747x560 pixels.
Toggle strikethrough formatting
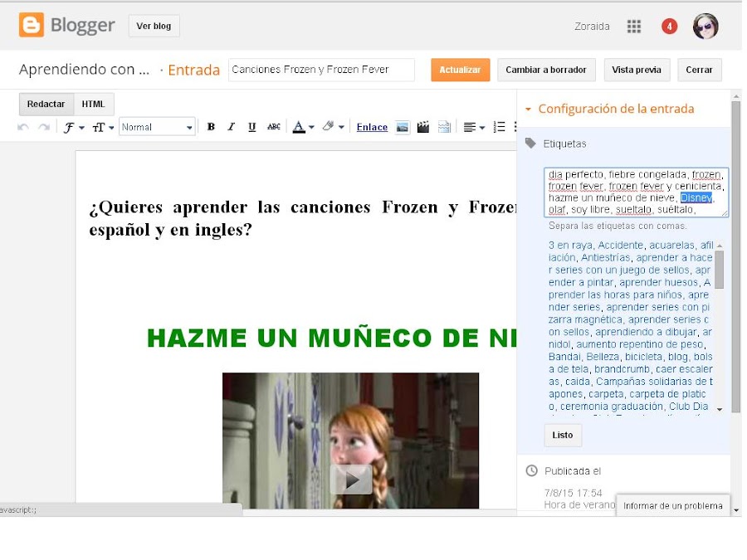(x=273, y=127)
